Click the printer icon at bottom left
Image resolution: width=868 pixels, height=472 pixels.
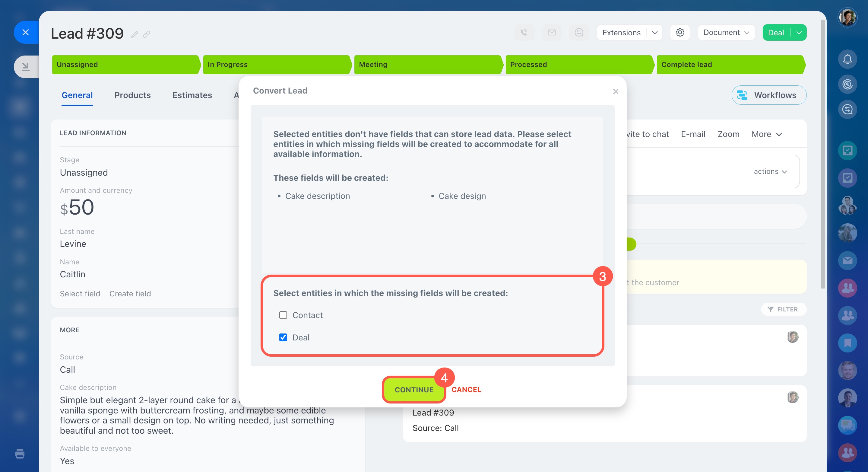20,454
